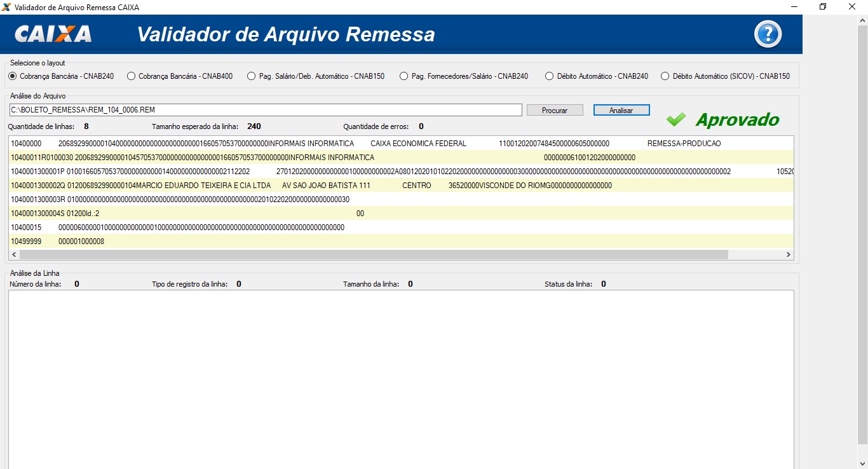Select line starting with 1040001300001P
The width and height of the screenshot is (868, 469).
pos(401,172)
